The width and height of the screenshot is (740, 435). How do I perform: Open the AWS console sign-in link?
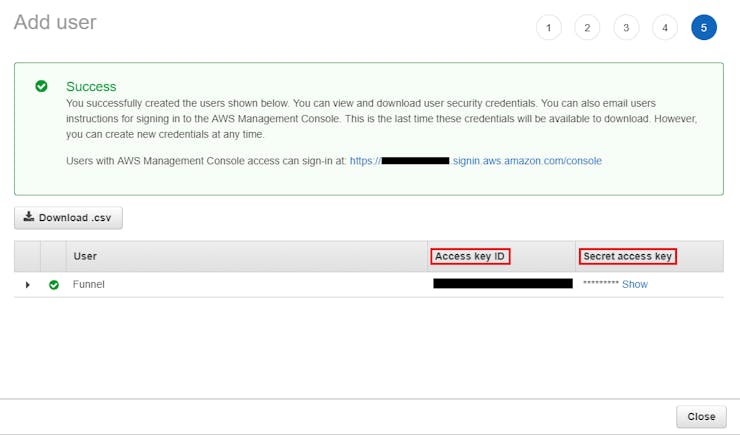click(476, 161)
